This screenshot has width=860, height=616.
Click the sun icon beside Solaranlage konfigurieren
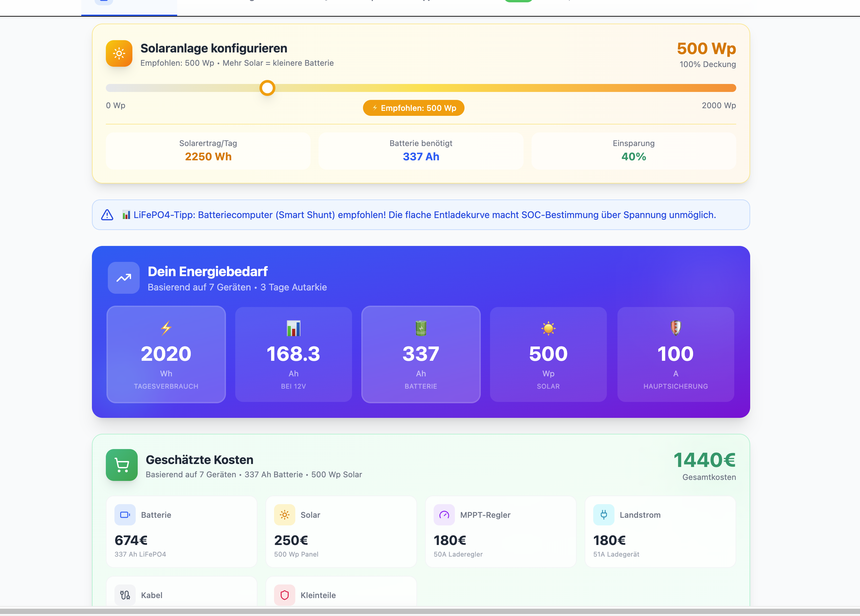pyautogui.click(x=119, y=53)
